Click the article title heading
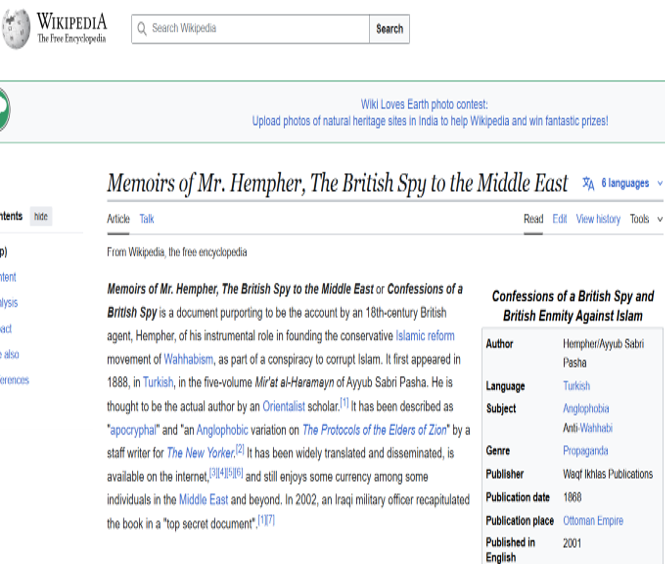 click(x=337, y=183)
